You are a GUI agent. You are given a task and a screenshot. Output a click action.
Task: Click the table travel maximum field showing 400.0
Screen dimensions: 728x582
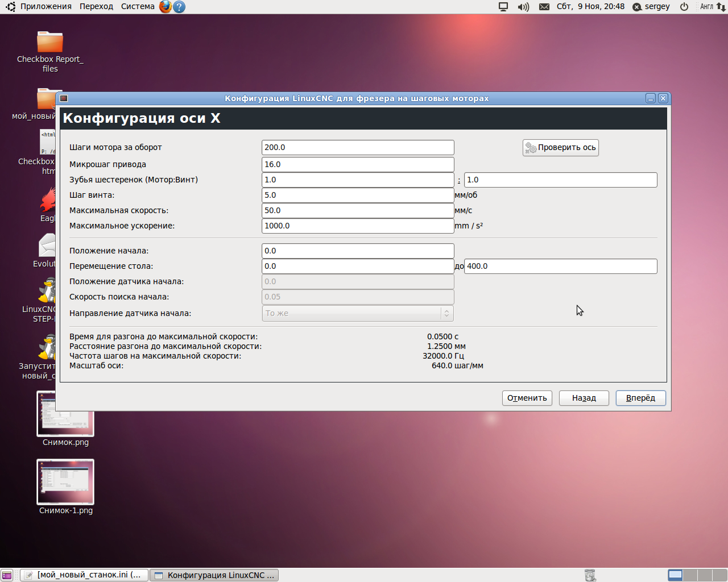coord(561,266)
